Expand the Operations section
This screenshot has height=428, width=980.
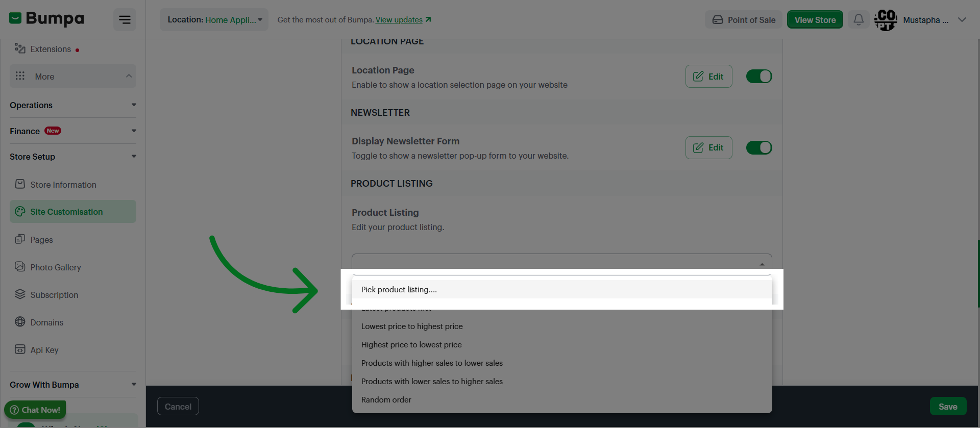coord(72,105)
